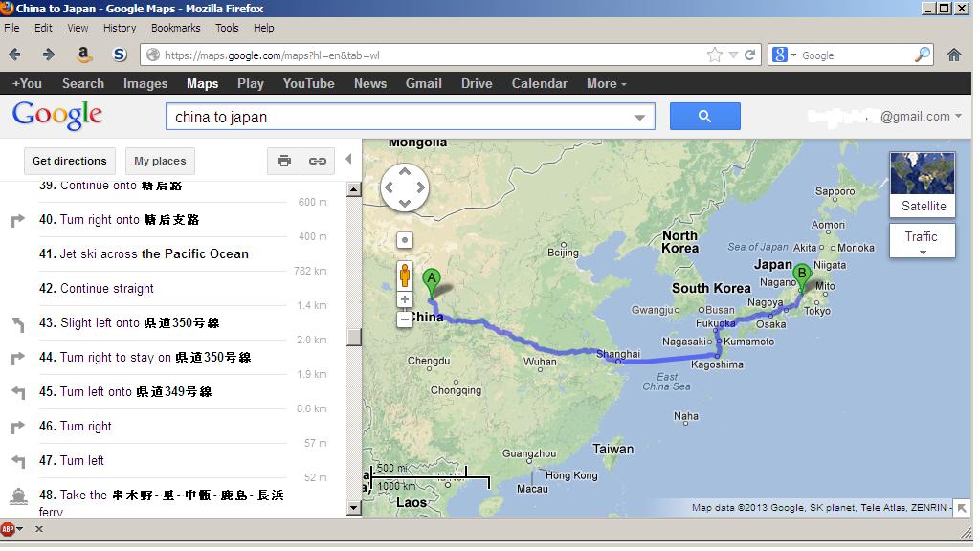Image resolution: width=980 pixels, height=551 pixels.
Task: Open Google Drive link
Action: (477, 84)
